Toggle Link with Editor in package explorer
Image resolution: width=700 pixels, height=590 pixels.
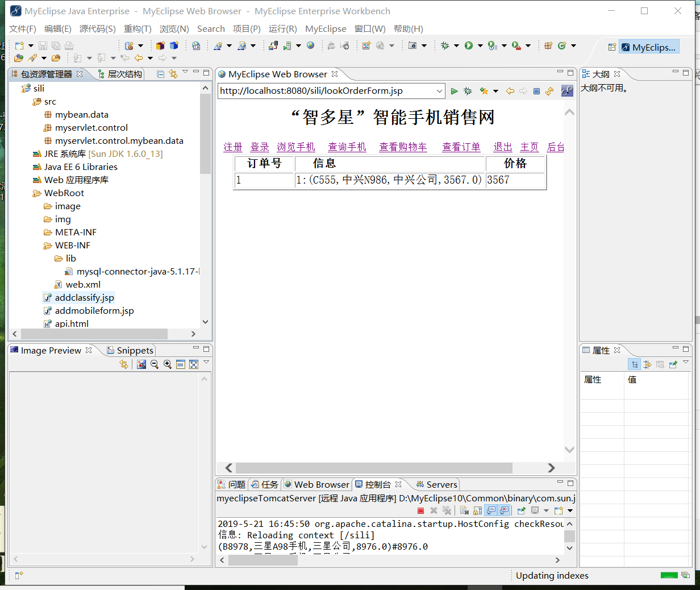tap(173, 74)
